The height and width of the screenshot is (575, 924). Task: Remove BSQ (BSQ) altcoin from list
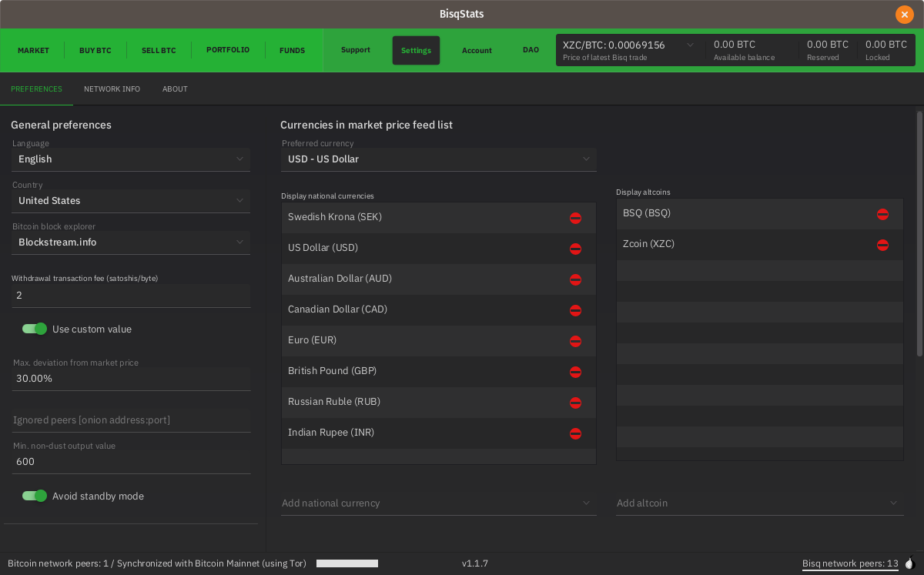pyautogui.click(x=882, y=214)
